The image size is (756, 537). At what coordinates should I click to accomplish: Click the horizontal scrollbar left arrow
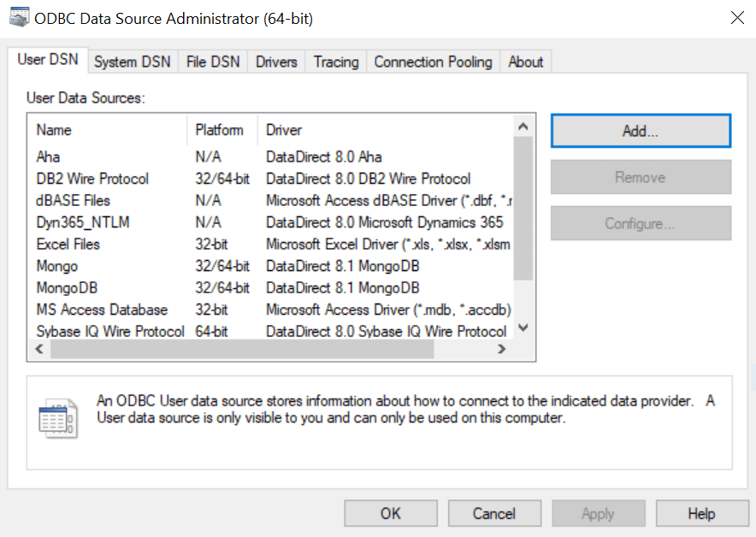pyautogui.click(x=37, y=351)
